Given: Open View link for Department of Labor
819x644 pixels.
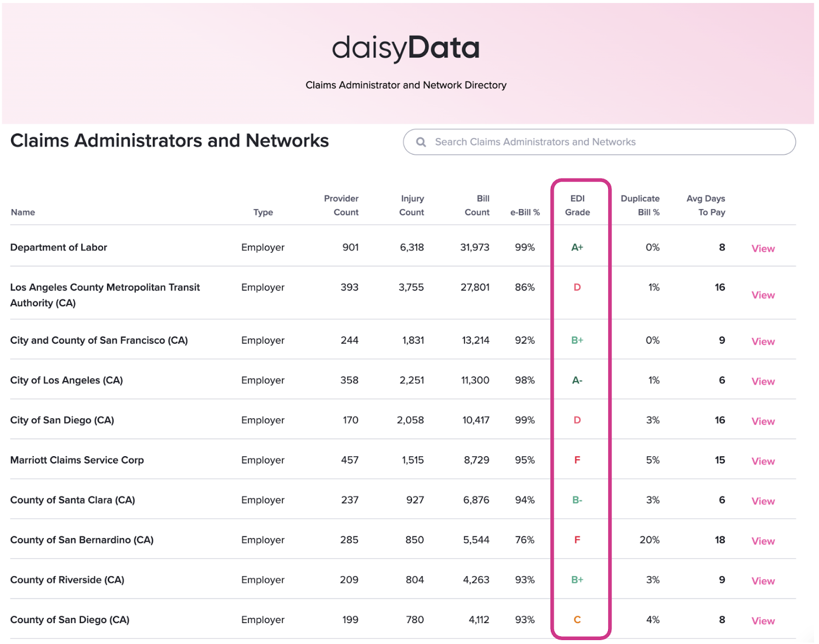Looking at the screenshot, I should pos(762,249).
